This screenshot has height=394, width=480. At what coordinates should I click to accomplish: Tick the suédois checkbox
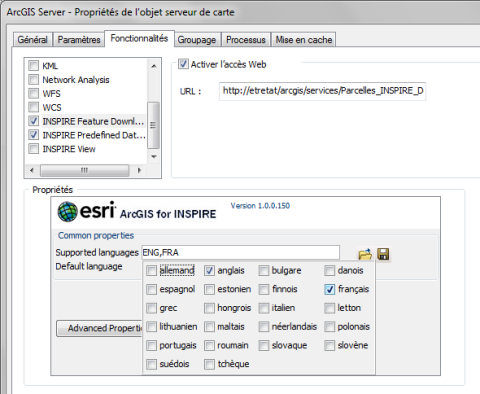pos(151,364)
